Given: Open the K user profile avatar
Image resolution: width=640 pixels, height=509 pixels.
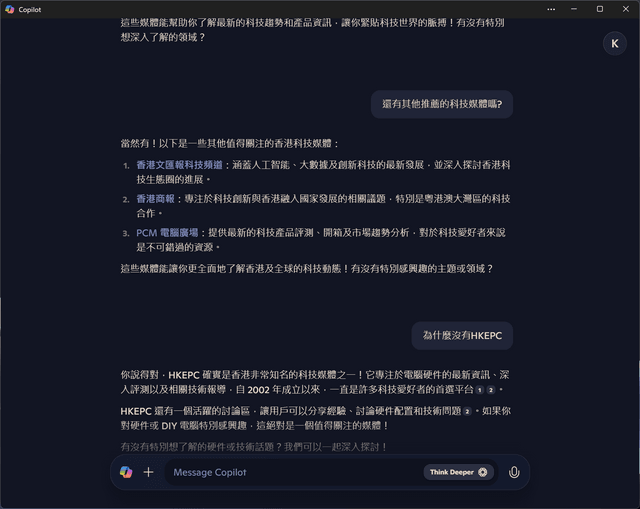Looking at the screenshot, I should [x=615, y=43].
